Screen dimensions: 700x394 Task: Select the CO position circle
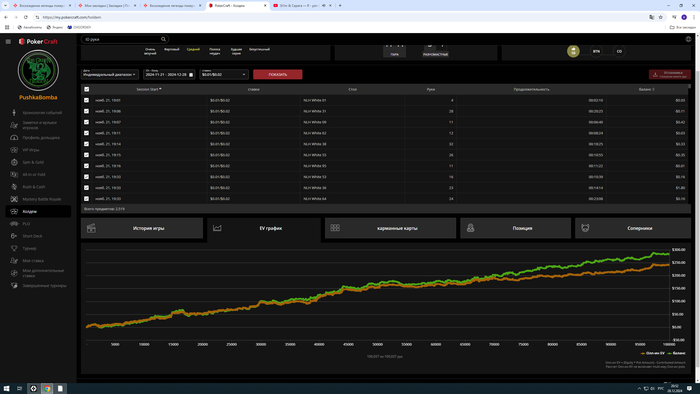[619, 51]
